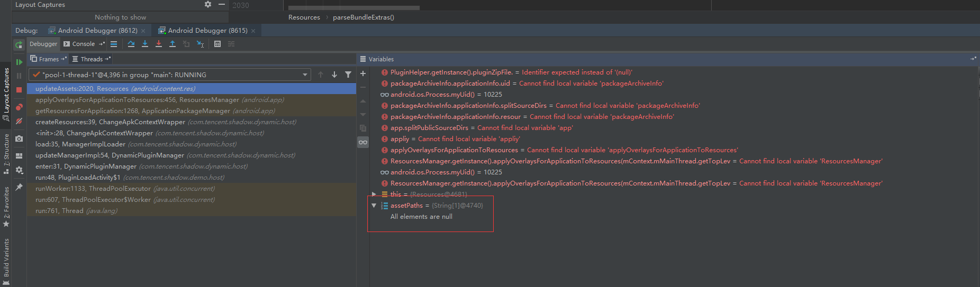Open Layout Captures side tool window
The width and height of the screenshot is (980, 287).
click(x=6, y=94)
